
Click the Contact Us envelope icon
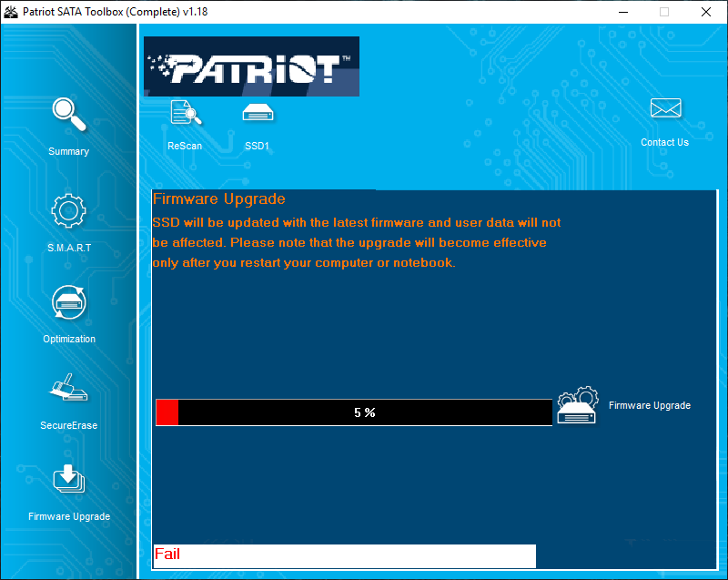coord(665,108)
